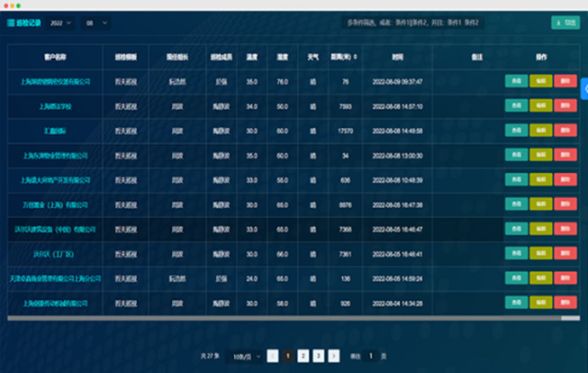588x373 pixels.
Task: Open customer link 沃尔沃(工厂区)
Action: 55,254
